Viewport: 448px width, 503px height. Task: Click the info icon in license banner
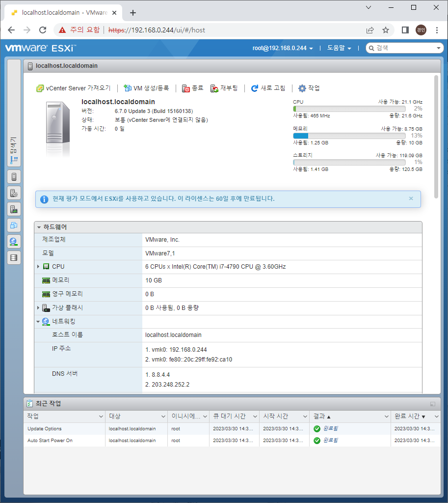(x=44, y=199)
